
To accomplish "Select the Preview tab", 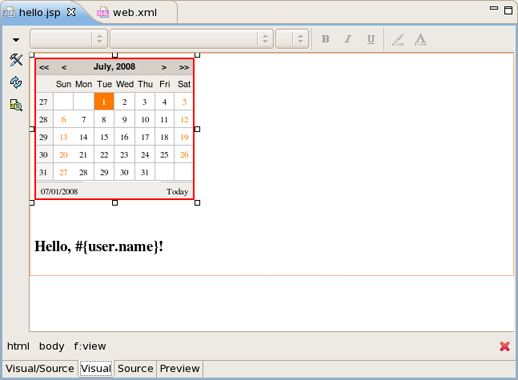I will point(180,368).
